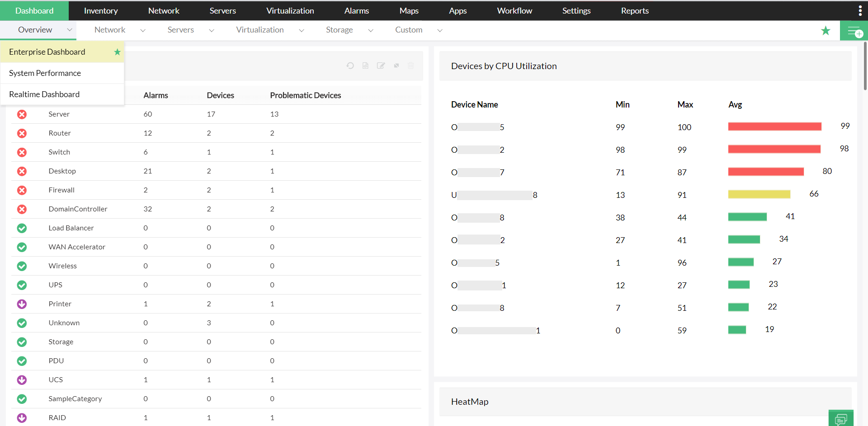
Task: Select System Performance from the dashboard list
Action: [45, 73]
